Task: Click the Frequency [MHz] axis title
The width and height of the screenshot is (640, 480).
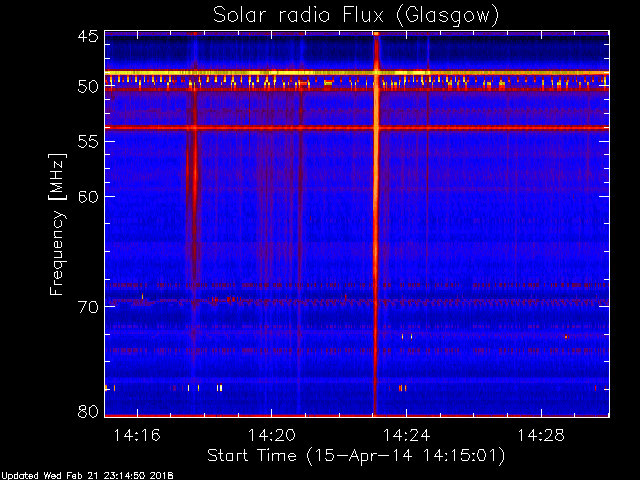Action: [57, 224]
